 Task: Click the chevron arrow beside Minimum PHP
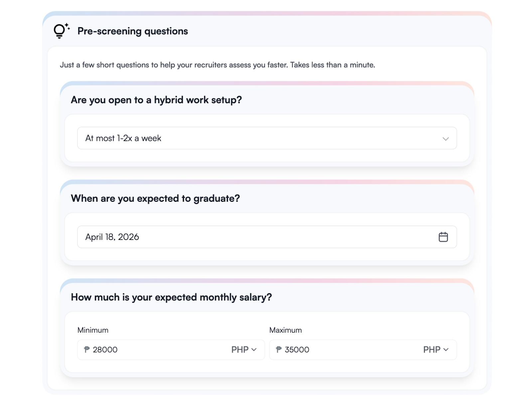click(254, 350)
